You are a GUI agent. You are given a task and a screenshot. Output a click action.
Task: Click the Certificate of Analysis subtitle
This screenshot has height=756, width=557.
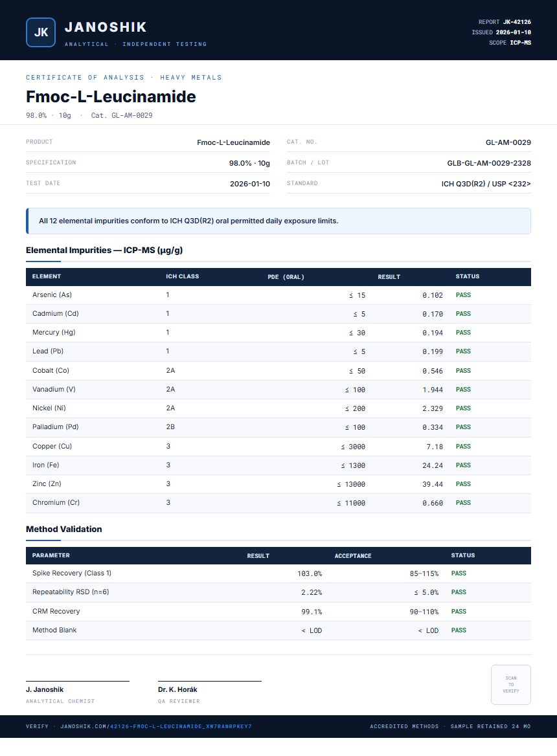[124, 77]
